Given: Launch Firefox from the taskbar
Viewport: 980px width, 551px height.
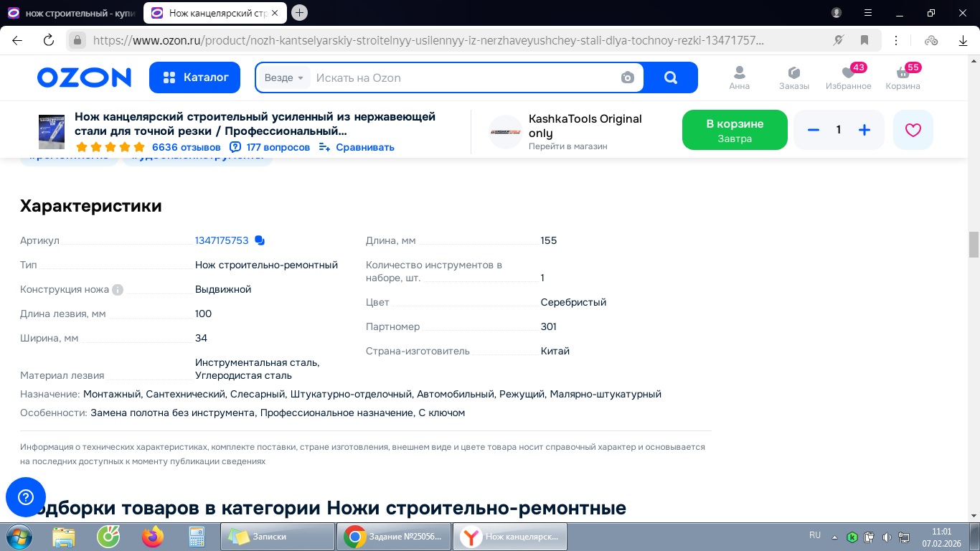Looking at the screenshot, I should (153, 537).
